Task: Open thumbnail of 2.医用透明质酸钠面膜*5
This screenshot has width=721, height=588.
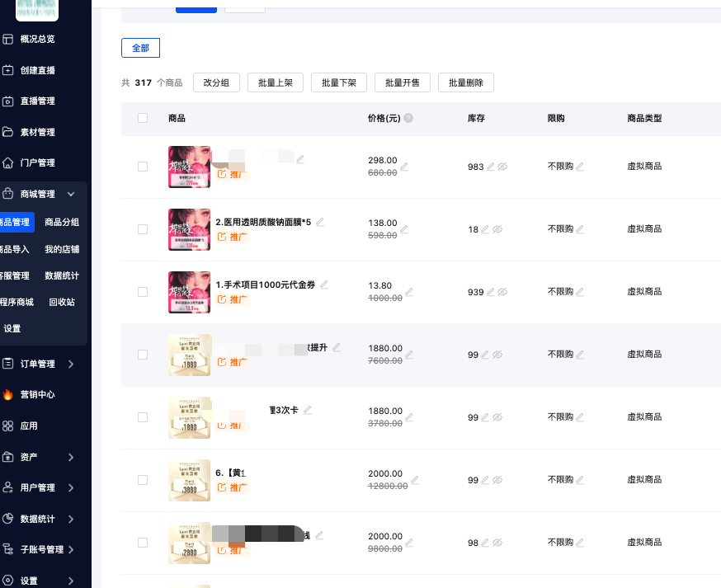Action: (x=190, y=229)
